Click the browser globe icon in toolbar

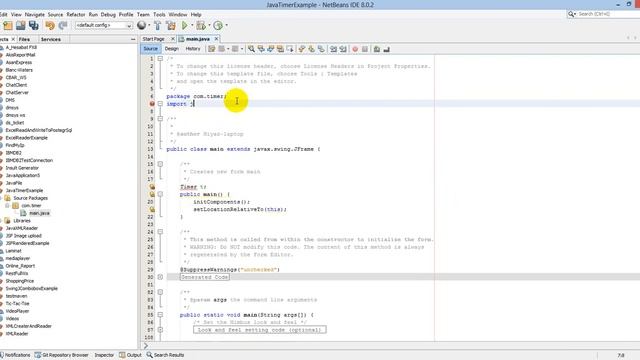[x=141, y=25]
